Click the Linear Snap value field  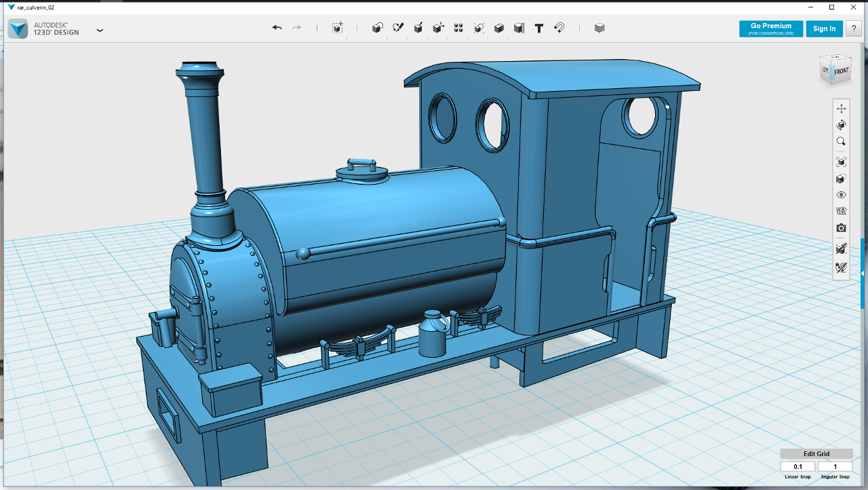click(x=798, y=467)
